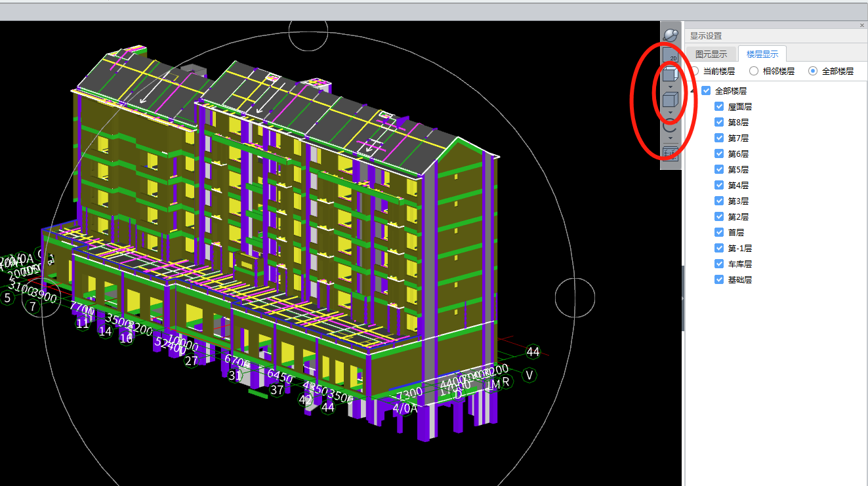This screenshot has width=868, height=486.
Task: Click axis grid bubble 11
Action: 82,323
